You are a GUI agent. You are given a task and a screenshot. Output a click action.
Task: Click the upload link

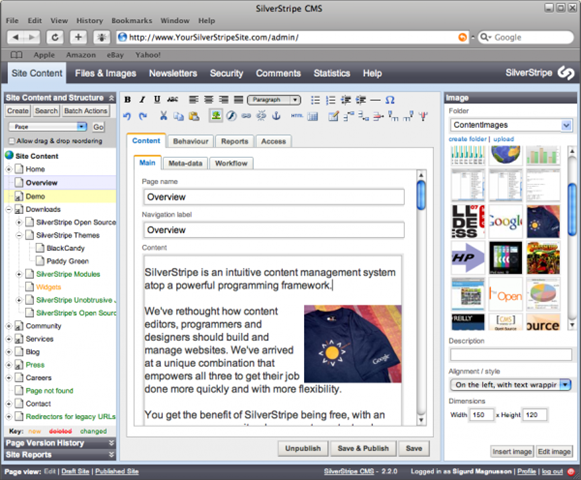pos(504,139)
